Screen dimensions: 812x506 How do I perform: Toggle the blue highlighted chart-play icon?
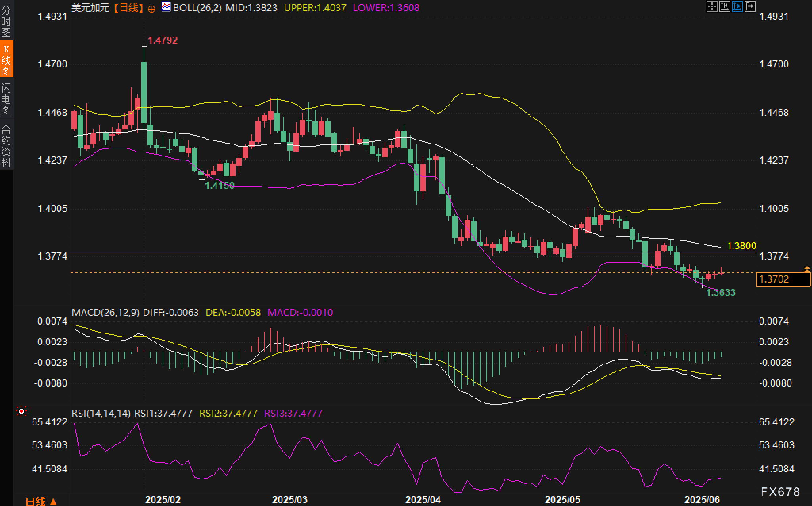(x=737, y=6)
